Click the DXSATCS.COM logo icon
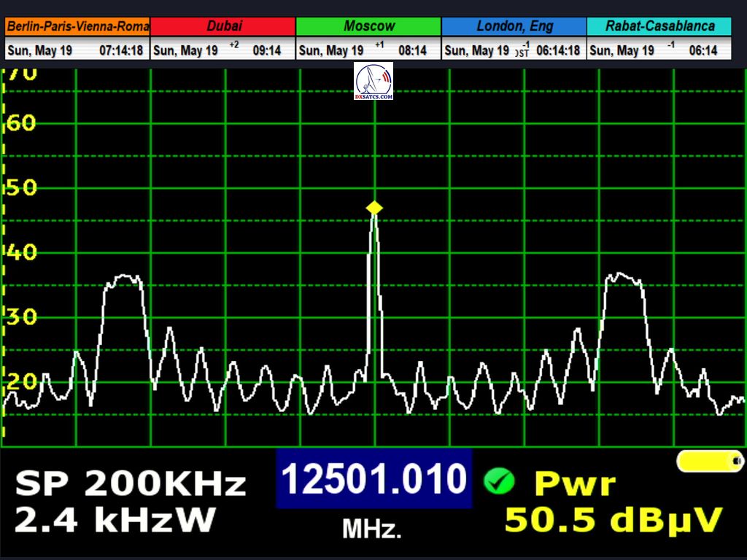 [373, 81]
